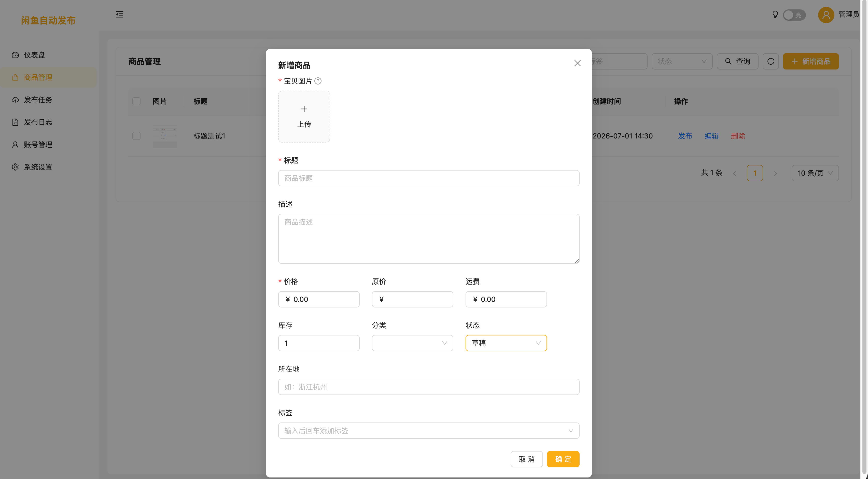868x479 pixels.
Task: Click the 库存 quantity field
Action: (319, 343)
